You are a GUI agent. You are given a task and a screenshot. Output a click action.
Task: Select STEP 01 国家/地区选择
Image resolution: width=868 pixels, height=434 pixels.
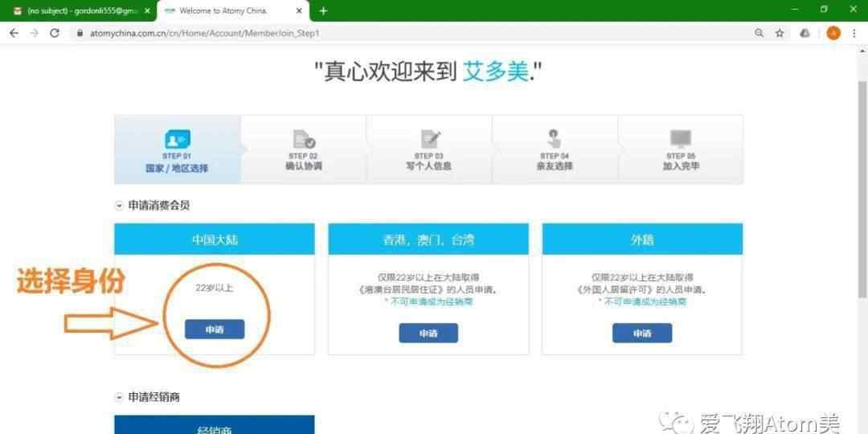[x=177, y=149]
